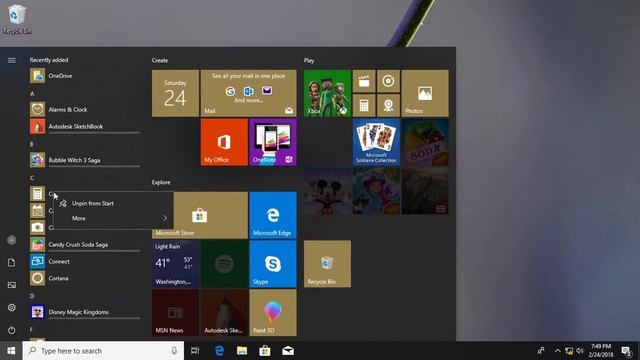Open File Explorer from taskbar
Image resolution: width=640 pixels, height=360 pixels.
pos(242,351)
